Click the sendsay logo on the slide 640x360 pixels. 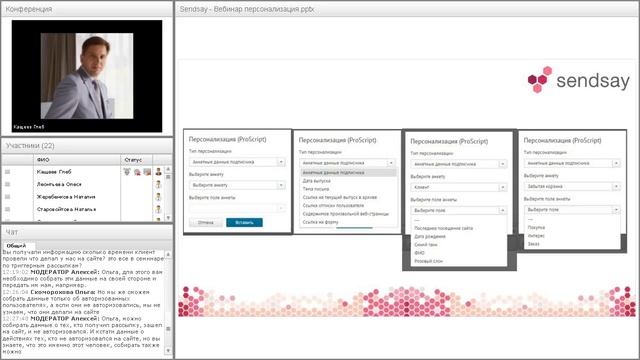579,80
